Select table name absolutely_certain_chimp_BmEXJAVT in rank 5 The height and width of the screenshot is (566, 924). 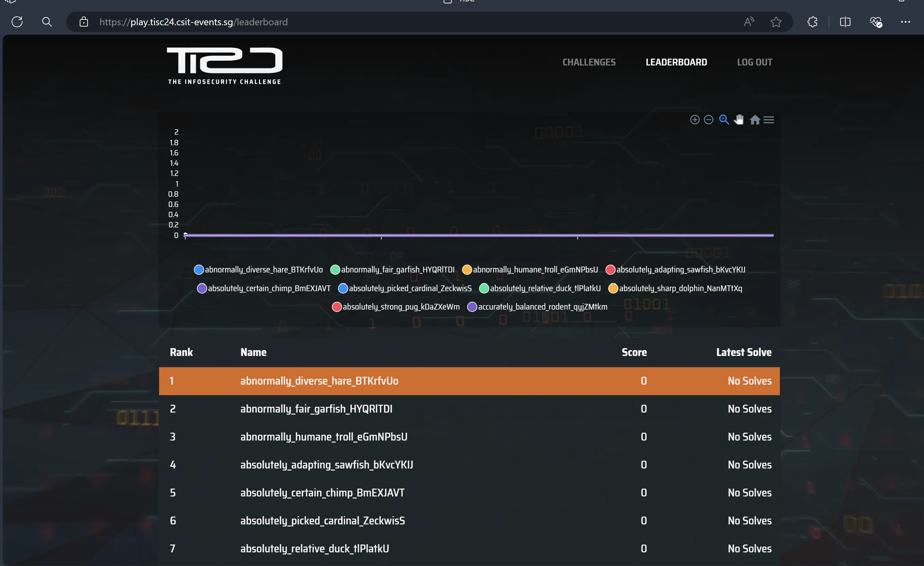click(323, 493)
